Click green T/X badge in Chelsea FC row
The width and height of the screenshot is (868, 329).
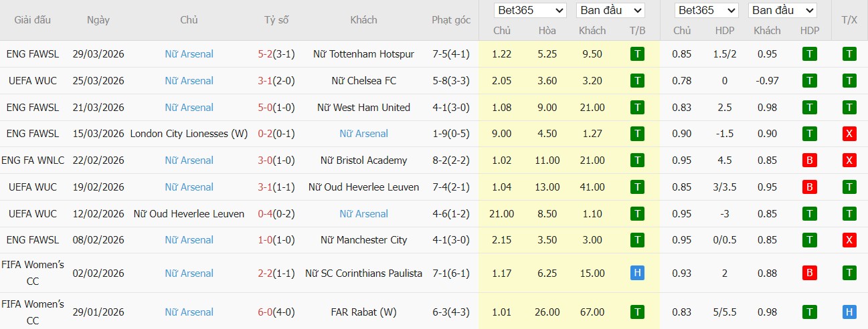[x=849, y=81]
